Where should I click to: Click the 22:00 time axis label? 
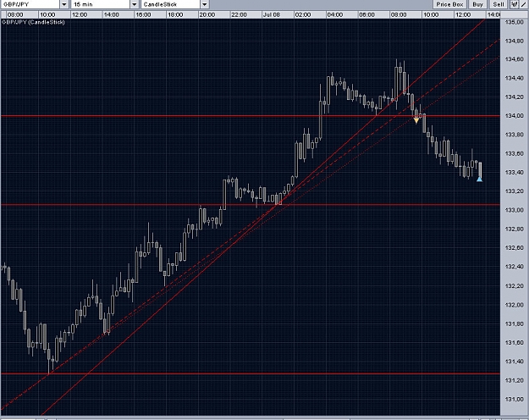(x=239, y=15)
